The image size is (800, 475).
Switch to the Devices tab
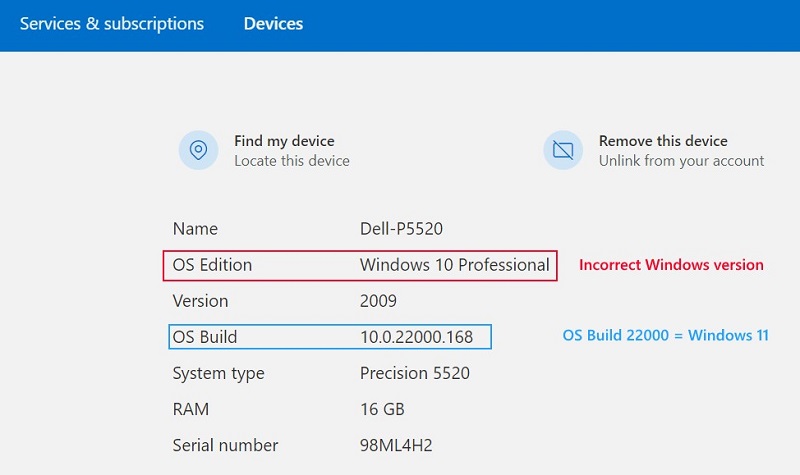pos(273,23)
